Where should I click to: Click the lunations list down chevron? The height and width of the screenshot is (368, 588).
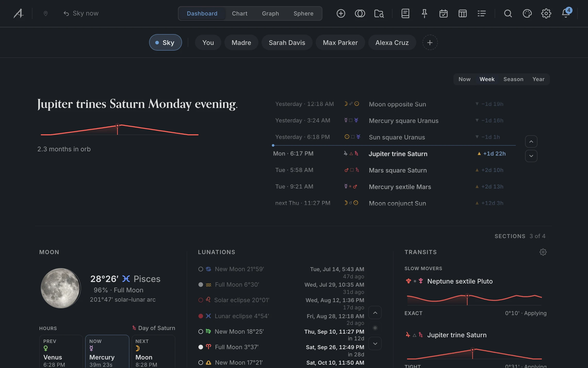coord(375,343)
